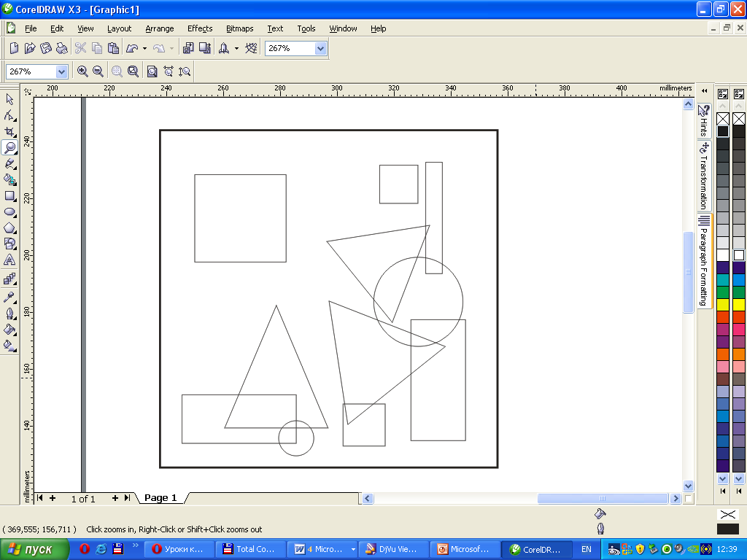Open the Hints docker tab

(704, 120)
